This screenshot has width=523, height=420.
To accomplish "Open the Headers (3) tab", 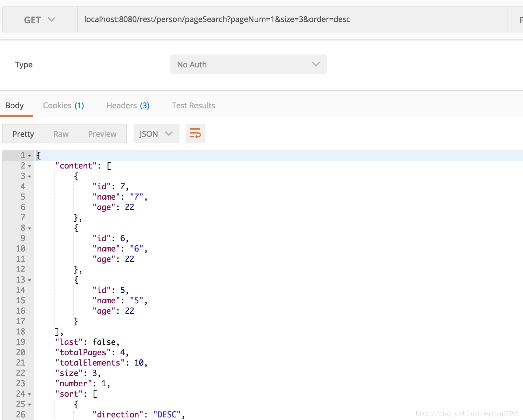I will point(128,106).
